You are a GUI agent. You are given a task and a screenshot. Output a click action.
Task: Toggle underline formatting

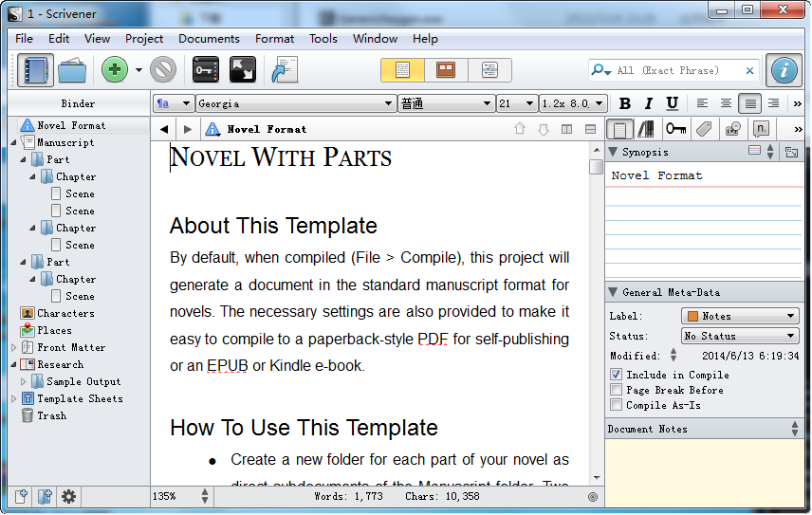[673, 103]
